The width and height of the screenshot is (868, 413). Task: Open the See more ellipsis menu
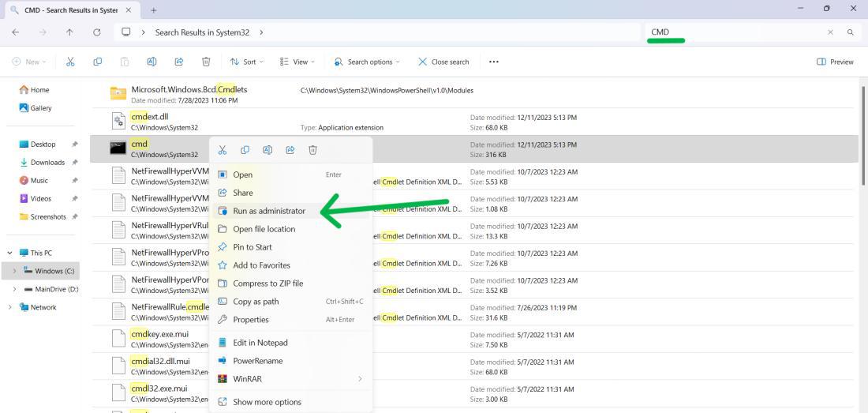(494, 62)
